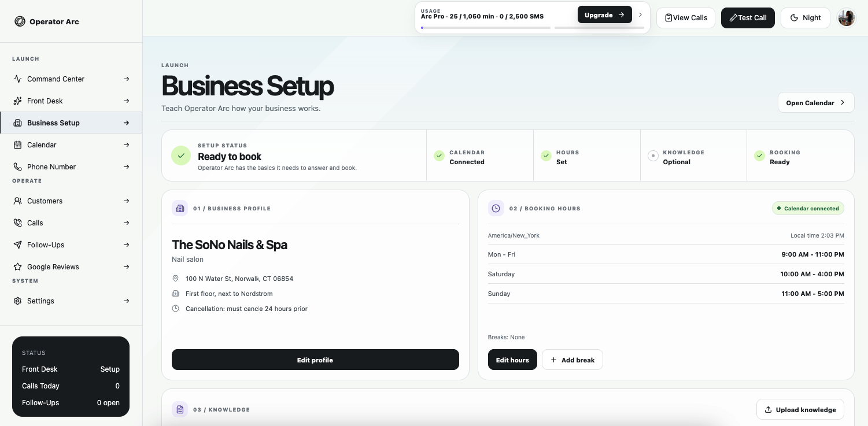Click the Knowledge Optional circle icon
868x426 pixels.
pyautogui.click(x=653, y=155)
